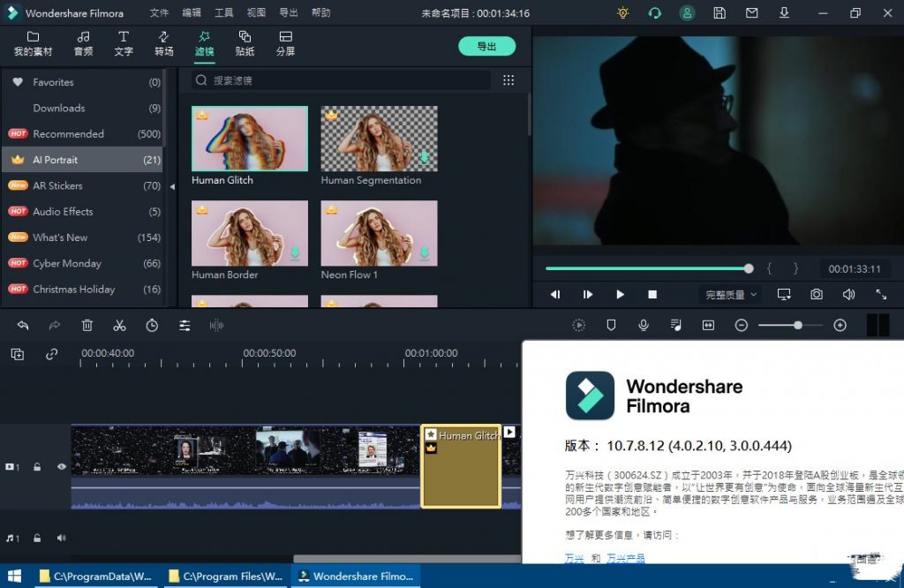Screen dimensions: 904x588
Task: Step back one frame in preview
Action: pos(555,295)
